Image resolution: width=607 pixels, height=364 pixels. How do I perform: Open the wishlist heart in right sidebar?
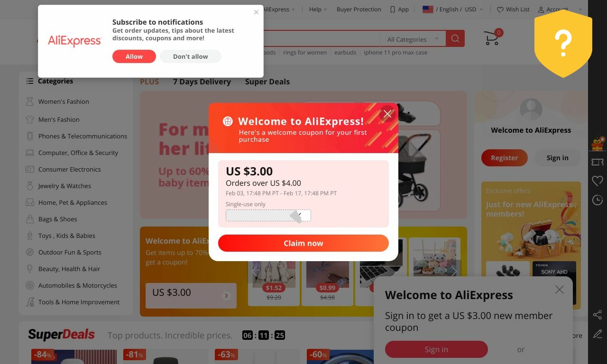tap(598, 181)
